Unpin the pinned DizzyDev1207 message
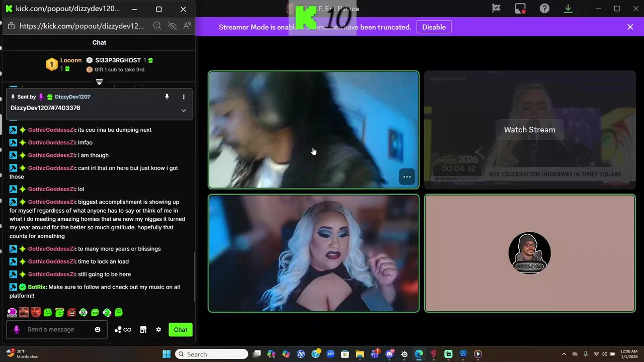The image size is (644, 362). click(x=167, y=97)
